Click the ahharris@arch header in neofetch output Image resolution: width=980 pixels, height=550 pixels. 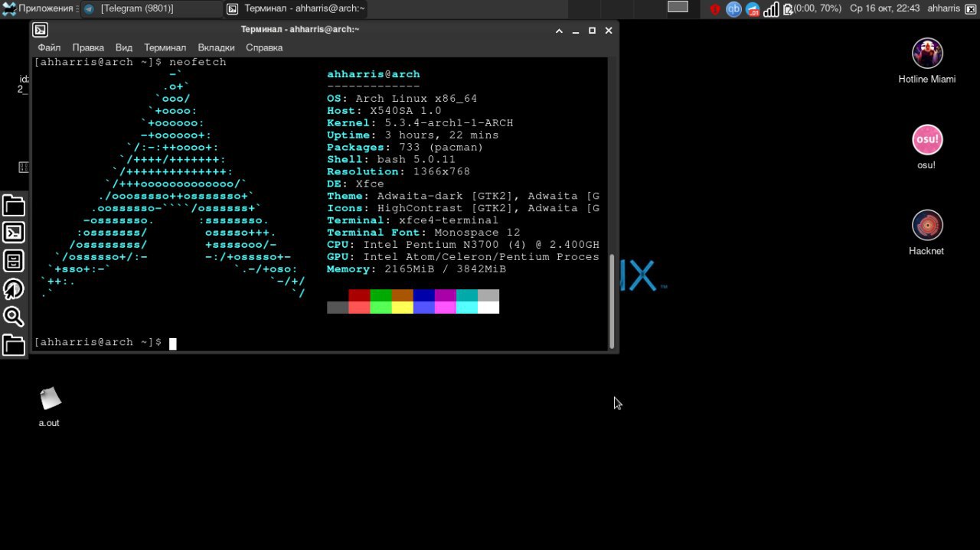coord(374,74)
